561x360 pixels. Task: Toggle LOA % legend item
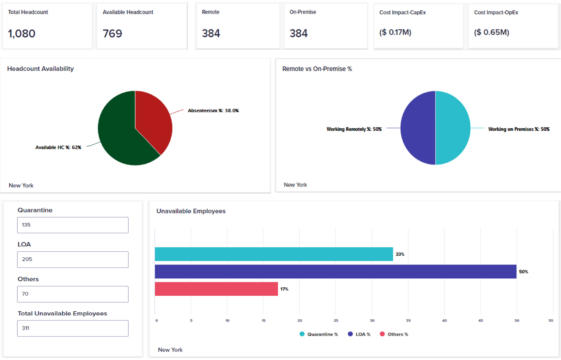[x=359, y=334]
